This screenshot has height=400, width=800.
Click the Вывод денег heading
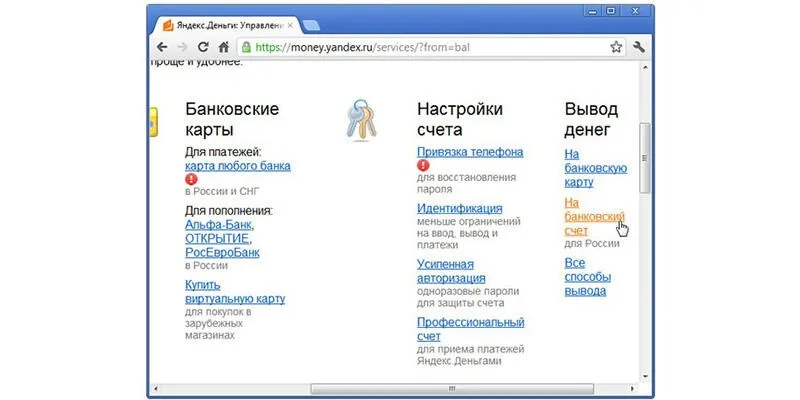pyautogui.click(x=591, y=119)
